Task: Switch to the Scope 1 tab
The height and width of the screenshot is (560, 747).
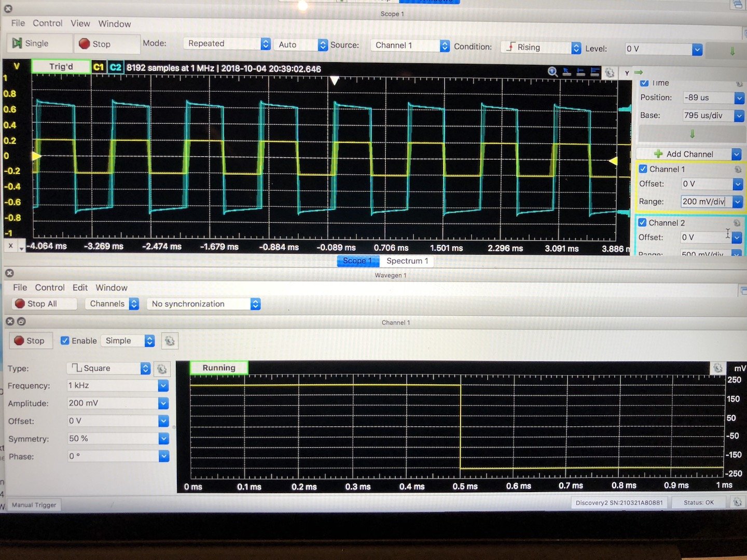Action: pyautogui.click(x=358, y=261)
